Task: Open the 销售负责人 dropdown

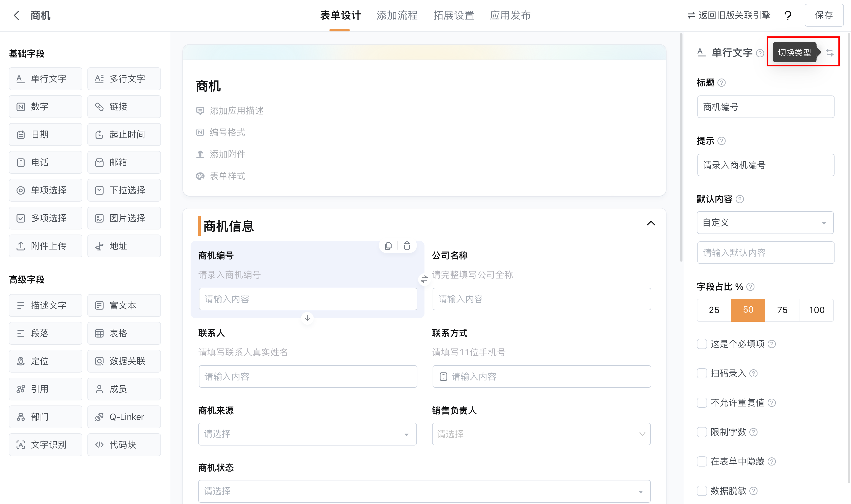Action: point(542,434)
